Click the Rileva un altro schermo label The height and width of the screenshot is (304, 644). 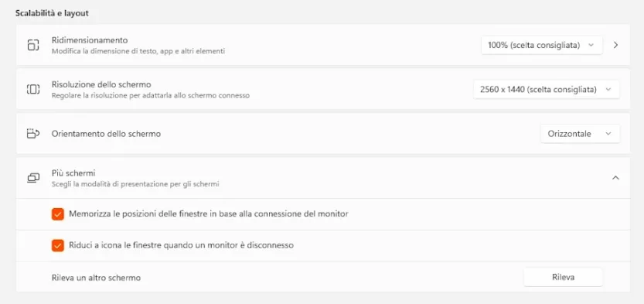96,278
